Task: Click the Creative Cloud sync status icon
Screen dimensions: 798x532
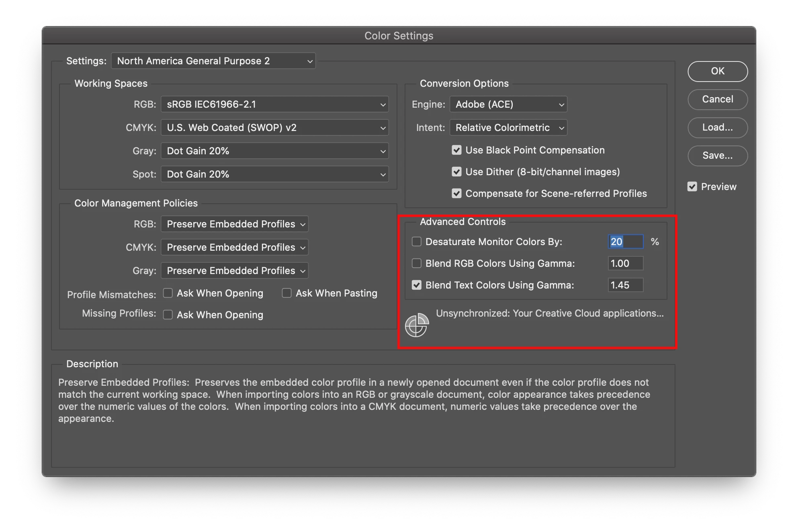Action: point(417,325)
